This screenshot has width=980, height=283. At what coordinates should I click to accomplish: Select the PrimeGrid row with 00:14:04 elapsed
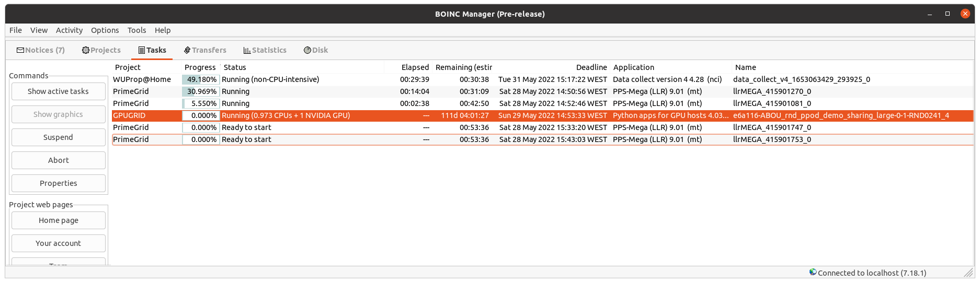click(542, 91)
